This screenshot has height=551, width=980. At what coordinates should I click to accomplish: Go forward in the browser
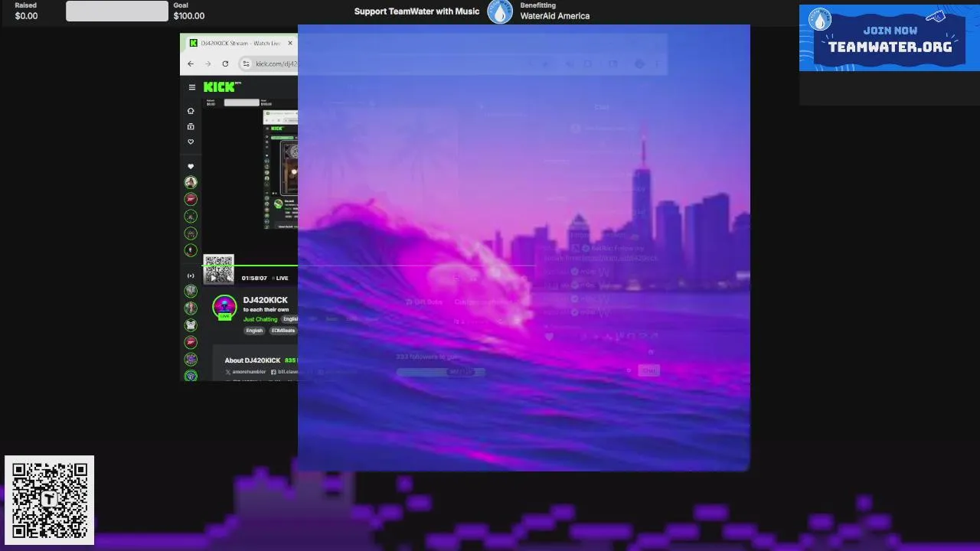pos(207,64)
